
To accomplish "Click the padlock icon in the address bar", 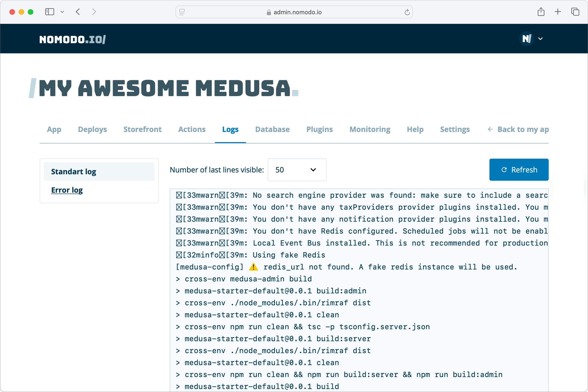I will [x=269, y=12].
